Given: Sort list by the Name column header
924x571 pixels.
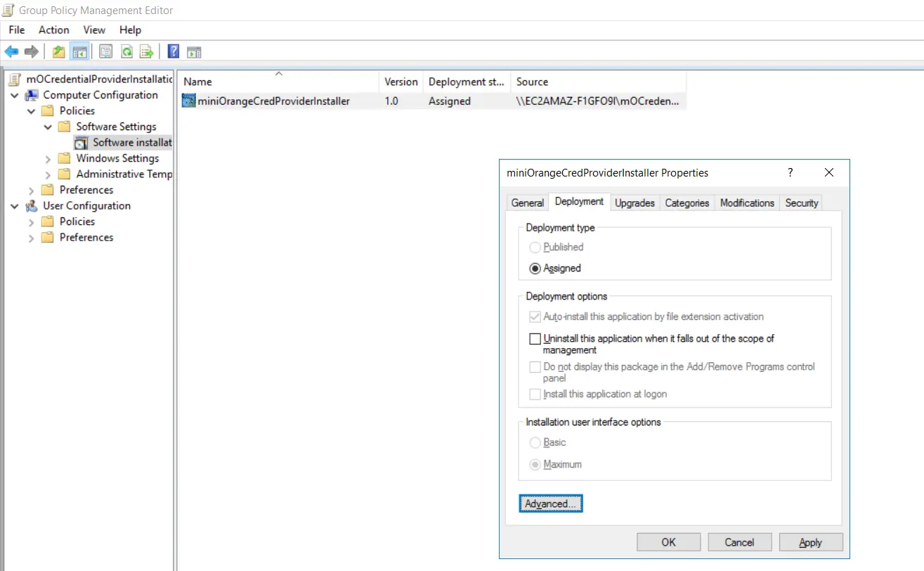Looking at the screenshot, I should coord(279,82).
